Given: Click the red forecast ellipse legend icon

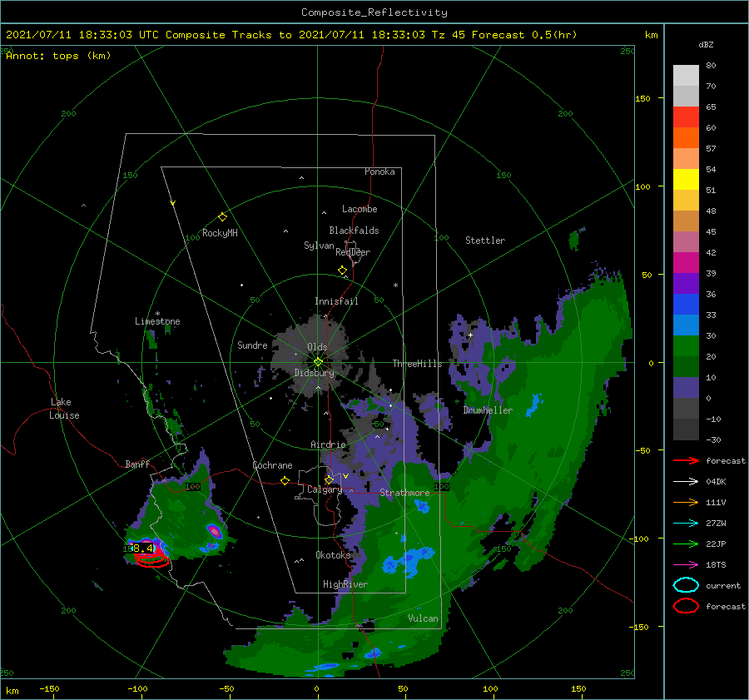Looking at the screenshot, I should pos(686,606).
